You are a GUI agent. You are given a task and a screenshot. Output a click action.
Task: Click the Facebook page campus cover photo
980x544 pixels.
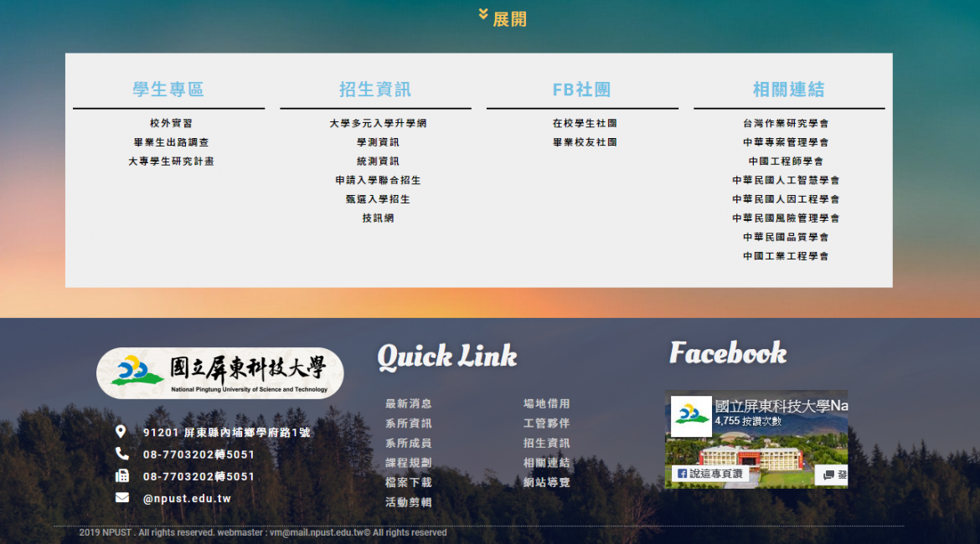click(754, 456)
